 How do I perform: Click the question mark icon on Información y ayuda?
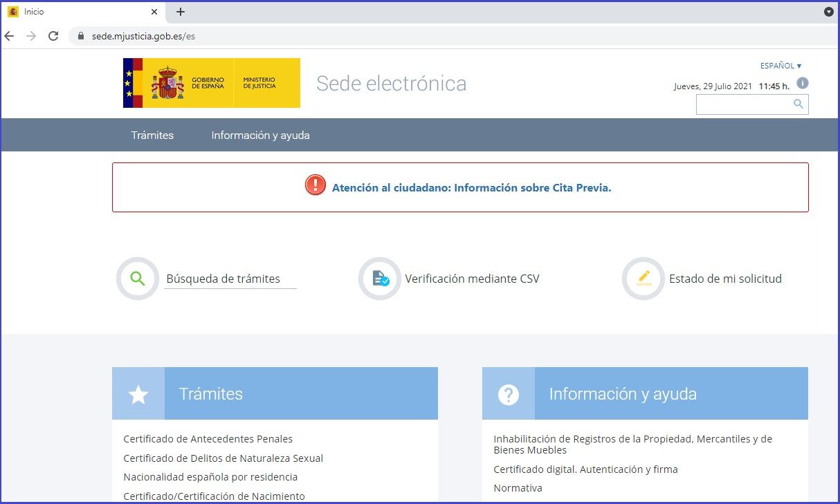point(509,394)
